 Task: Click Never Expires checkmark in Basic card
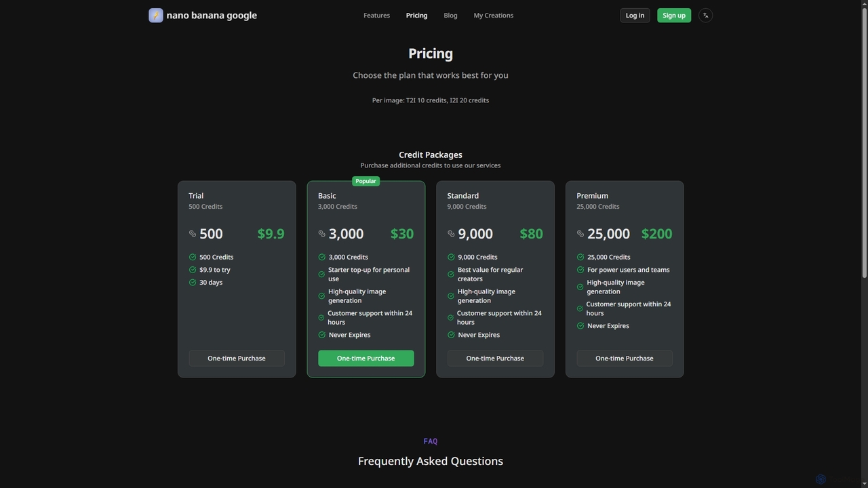tap(322, 335)
